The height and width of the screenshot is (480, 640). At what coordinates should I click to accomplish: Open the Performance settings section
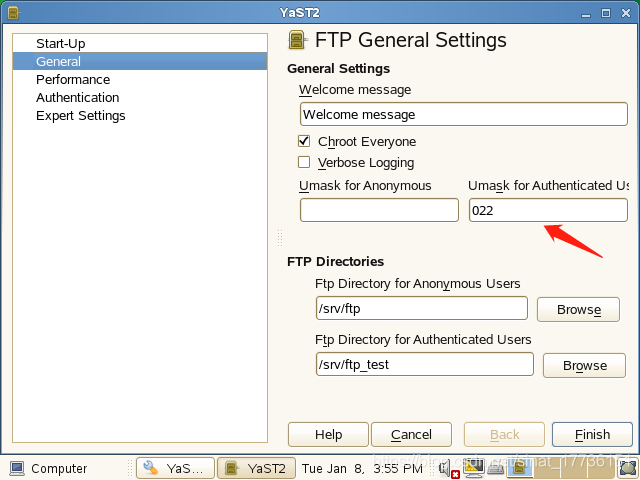(140, 79)
